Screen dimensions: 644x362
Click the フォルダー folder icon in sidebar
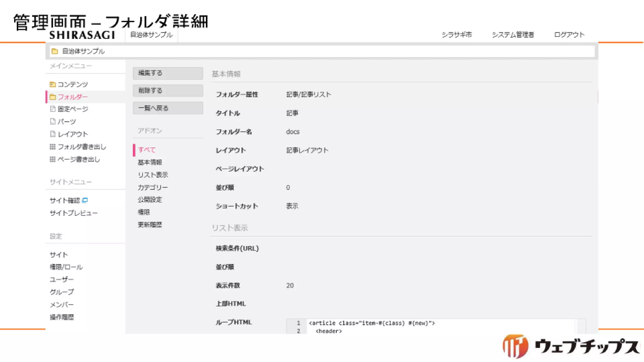click(x=53, y=97)
